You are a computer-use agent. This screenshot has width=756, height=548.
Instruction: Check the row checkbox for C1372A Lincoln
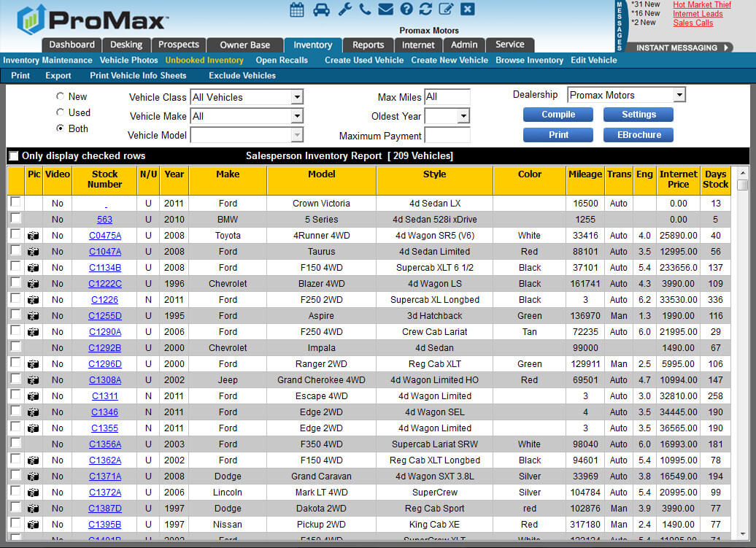(x=15, y=490)
